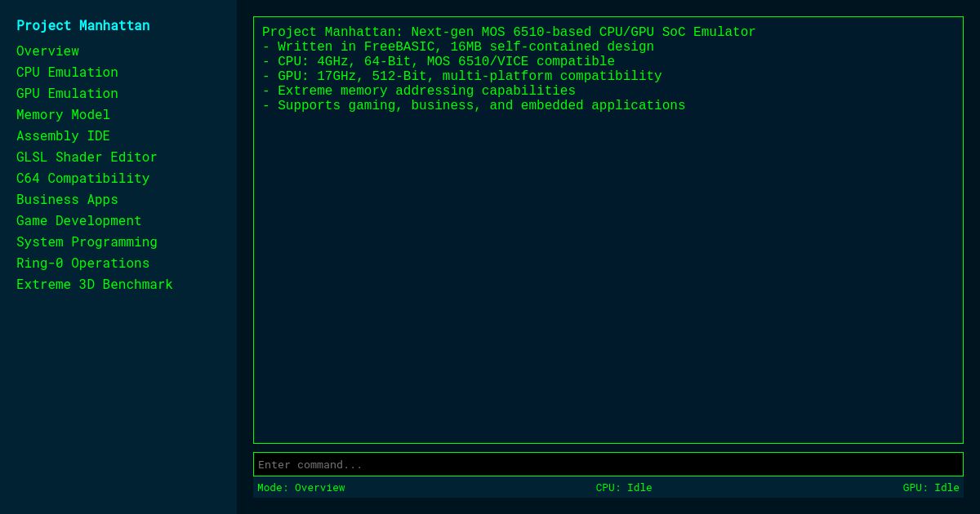Open the GPU Emulation section
Image resolution: width=980 pixels, height=514 pixels.
tap(67, 93)
